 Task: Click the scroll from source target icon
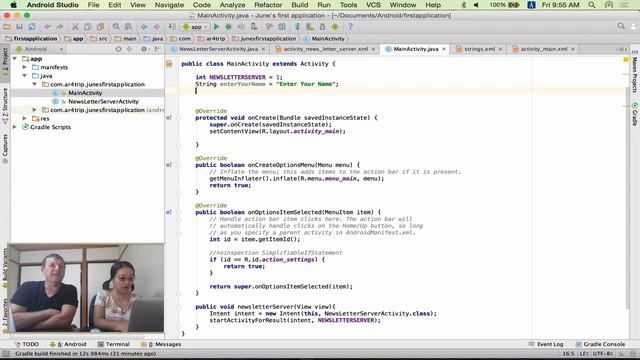point(118,49)
